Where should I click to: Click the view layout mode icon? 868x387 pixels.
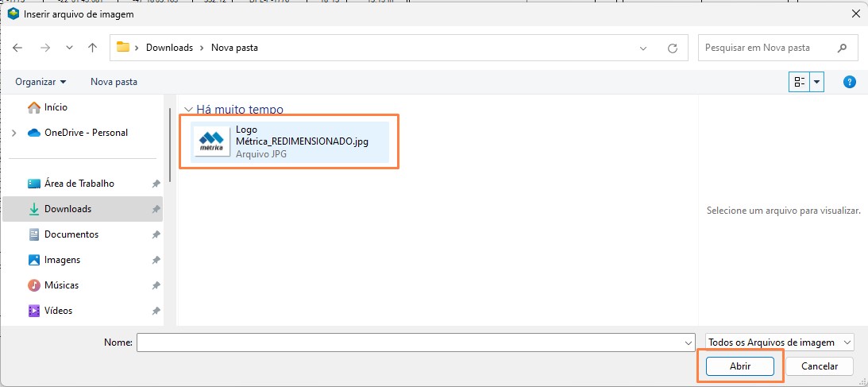click(x=799, y=82)
